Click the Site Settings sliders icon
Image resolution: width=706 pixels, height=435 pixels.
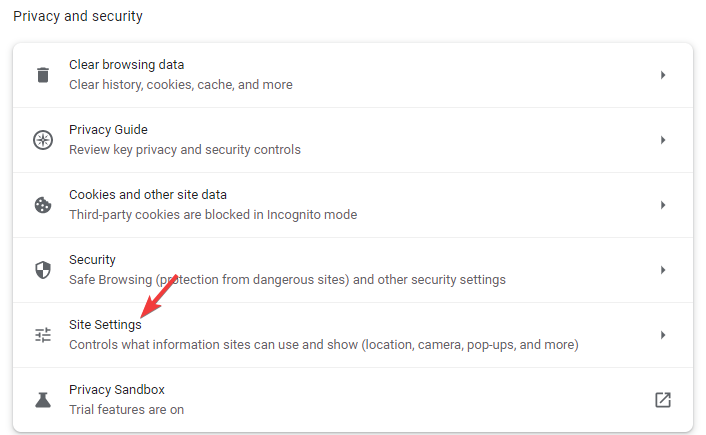[x=43, y=335]
